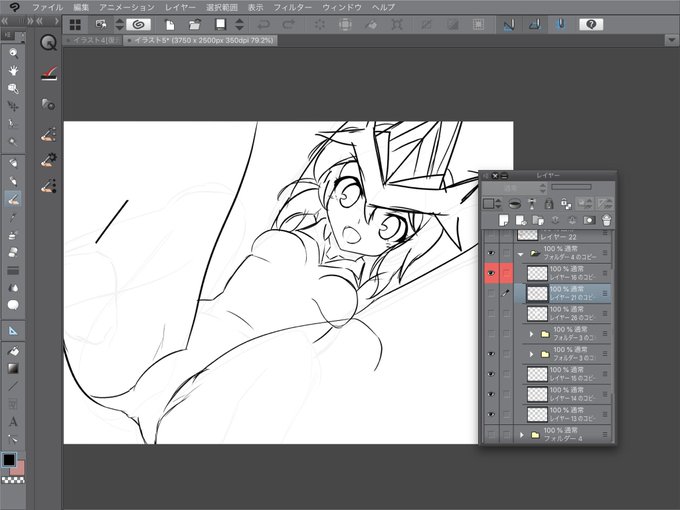Toggle lock transparent pixels icon
Screen dimensions: 680x510
pos(566,203)
